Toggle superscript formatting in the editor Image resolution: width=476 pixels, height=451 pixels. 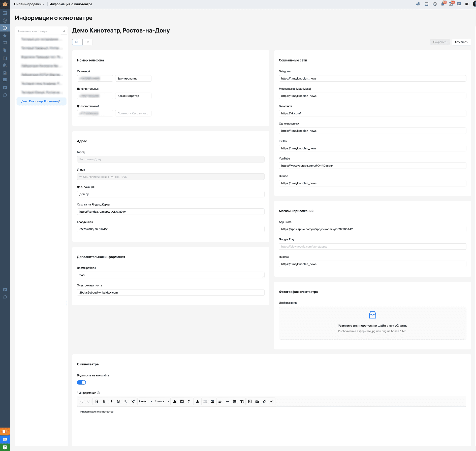pyautogui.click(x=133, y=401)
